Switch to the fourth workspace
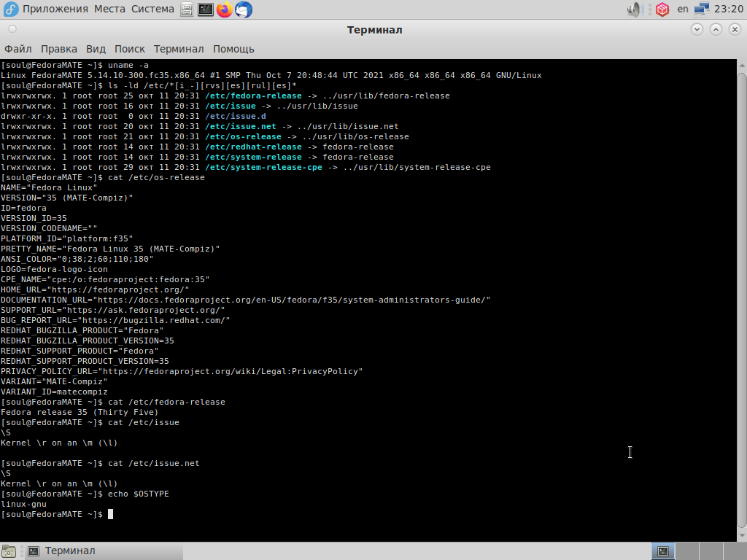This screenshot has height=560, width=747. tap(734, 551)
